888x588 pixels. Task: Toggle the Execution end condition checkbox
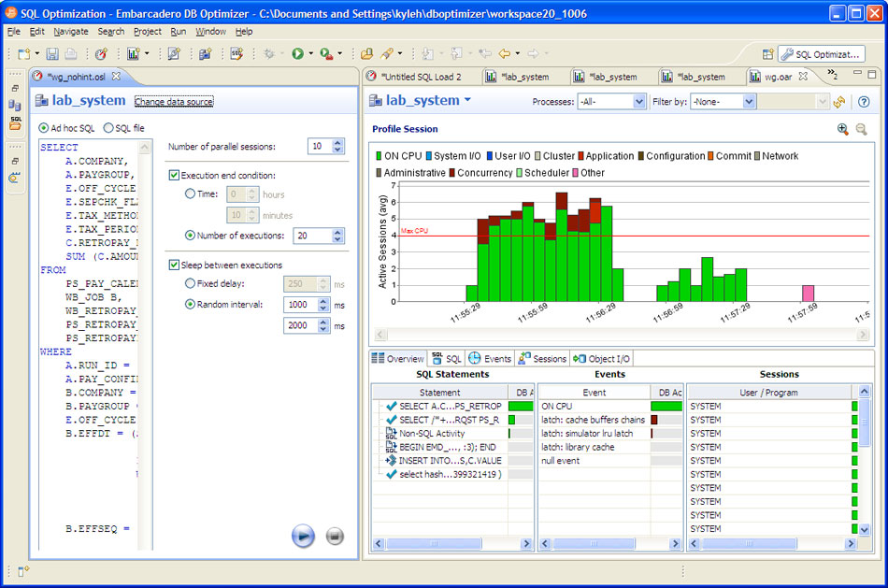175,175
